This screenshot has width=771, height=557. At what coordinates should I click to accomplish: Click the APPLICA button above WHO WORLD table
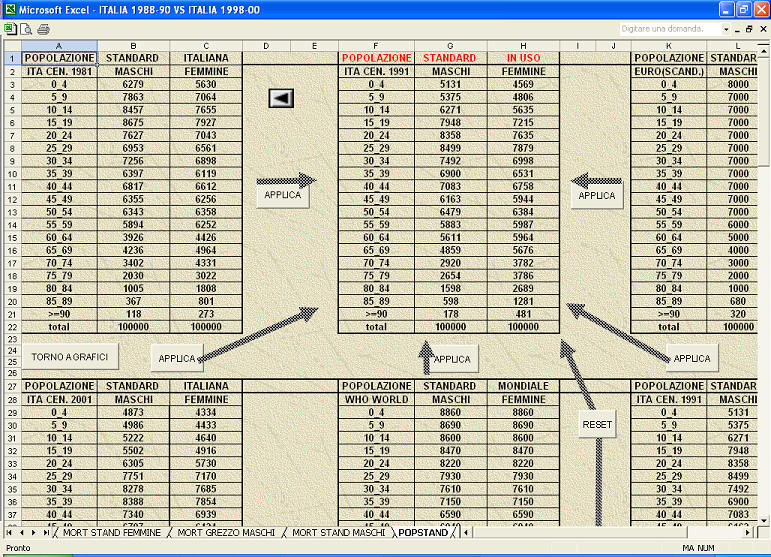pos(452,359)
